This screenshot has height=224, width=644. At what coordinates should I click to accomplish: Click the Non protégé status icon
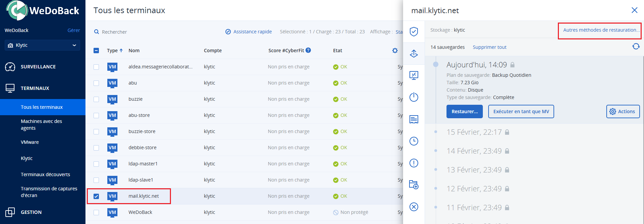pyautogui.click(x=336, y=213)
